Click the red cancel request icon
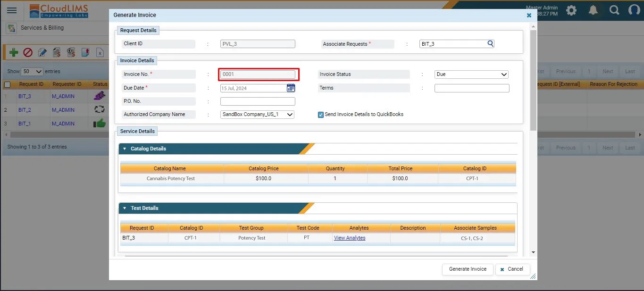644x291 pixels. (x=28, y=52)
